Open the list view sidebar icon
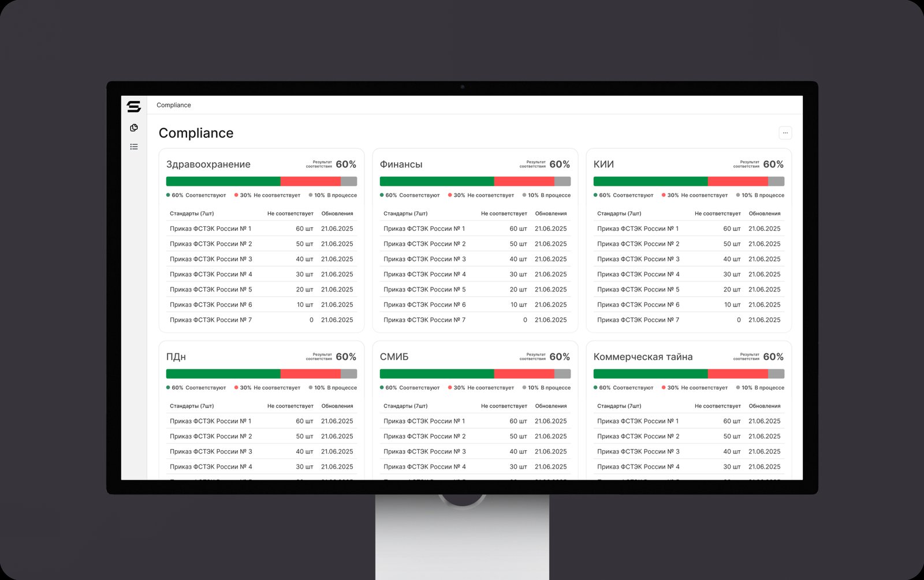The height and width of the screenshot is (580, 924). pos(134,147)
